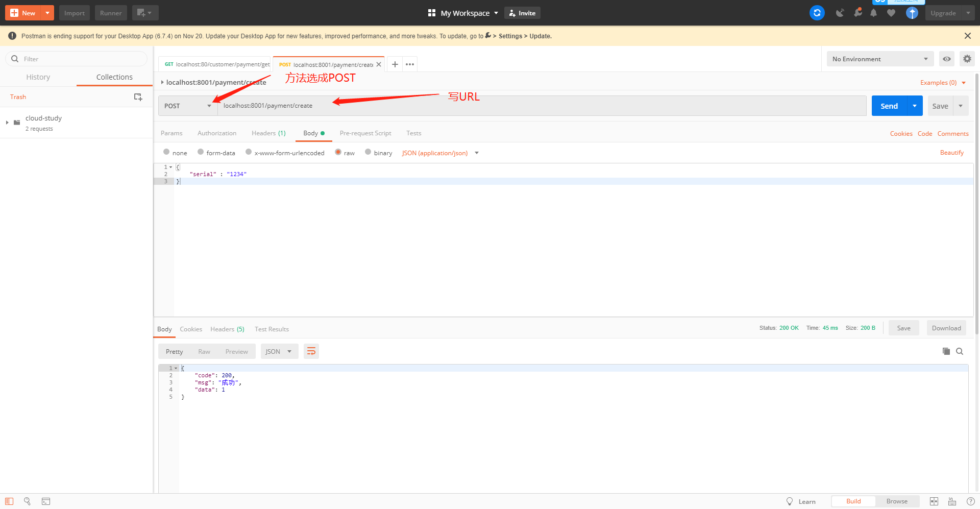980x509 pixels.
Task: Click the Learn lightbulb icon
Action: click(x=790, y=501)
